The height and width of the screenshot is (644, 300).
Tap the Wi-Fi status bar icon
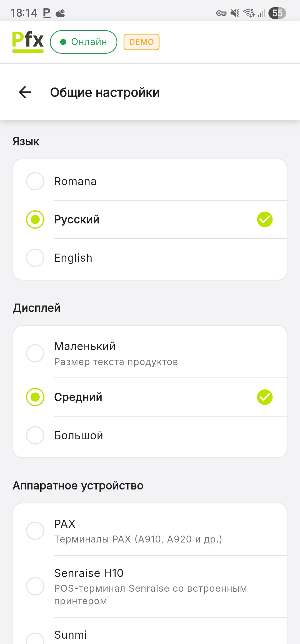pyautogui.click(x=249, y=13)
